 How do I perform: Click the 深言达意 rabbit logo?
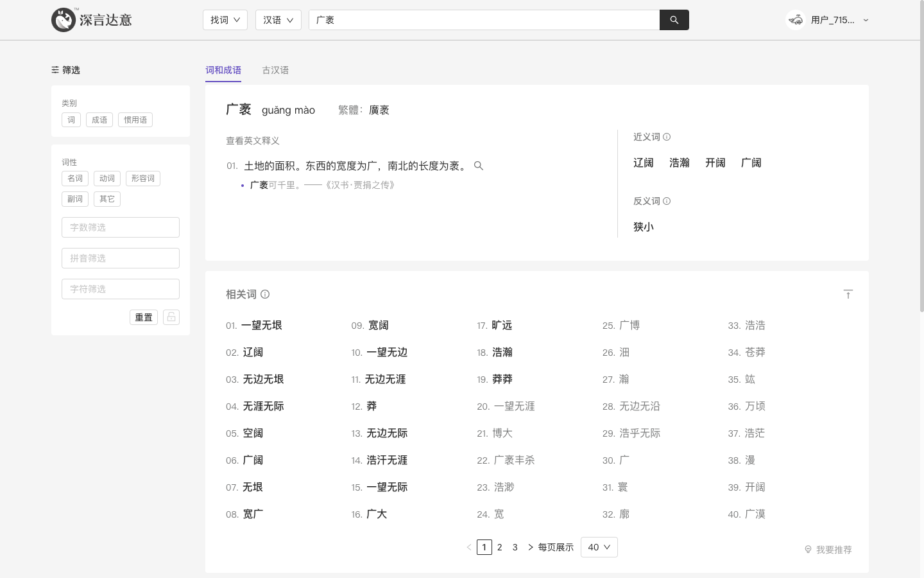click(x=64, y=20)
